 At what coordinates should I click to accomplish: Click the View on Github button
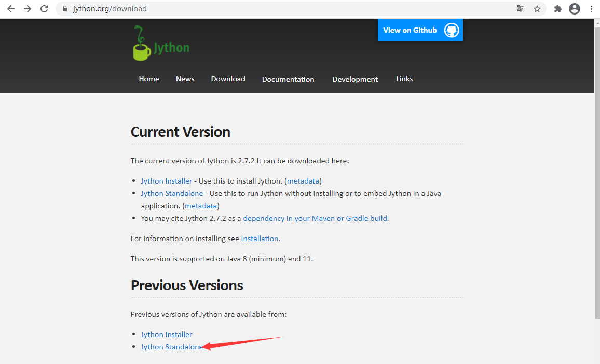point(420,30)
